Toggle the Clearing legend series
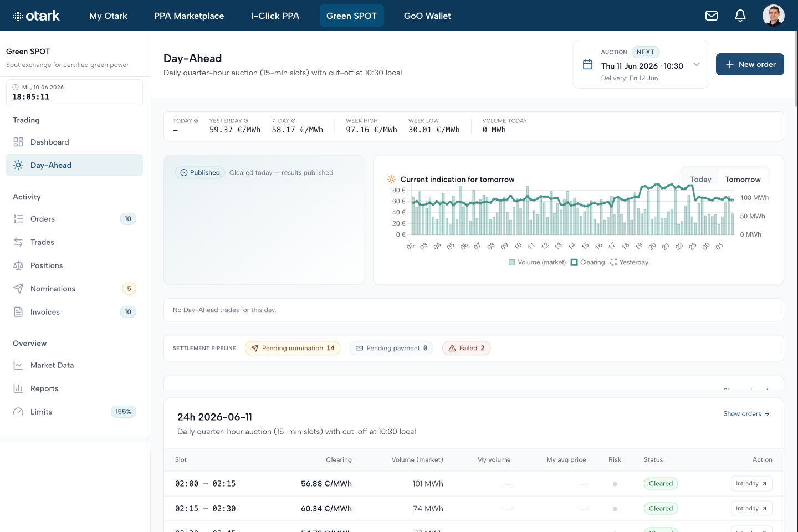The height and width of the screenshot is (532, 798). pos(587,263)
